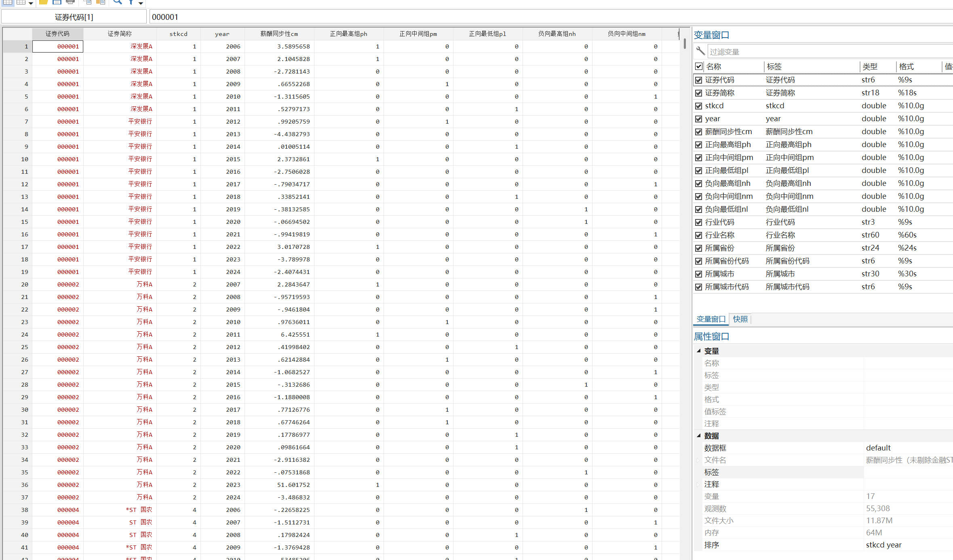Click the 薪酬同步性cm column header
This screenshot has width=953, height=560.
click(279, 34)
